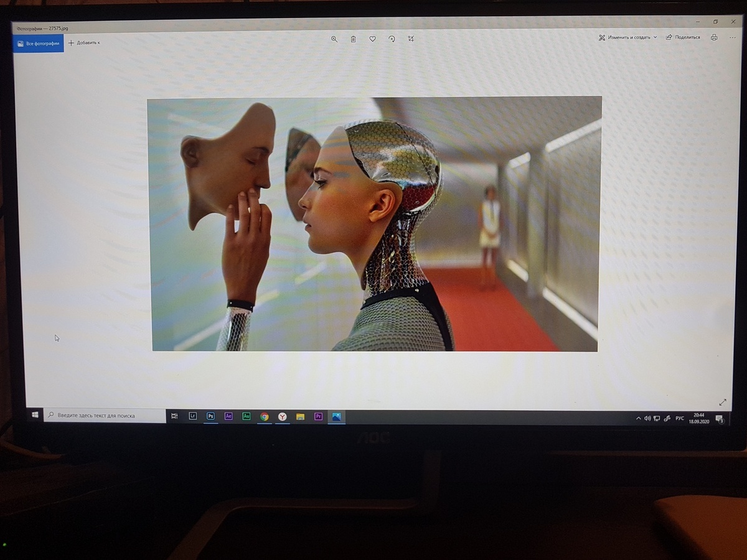Open the three-dots more options menu
This screenshot has height=560, width=747.
click(x=732, y=37)
